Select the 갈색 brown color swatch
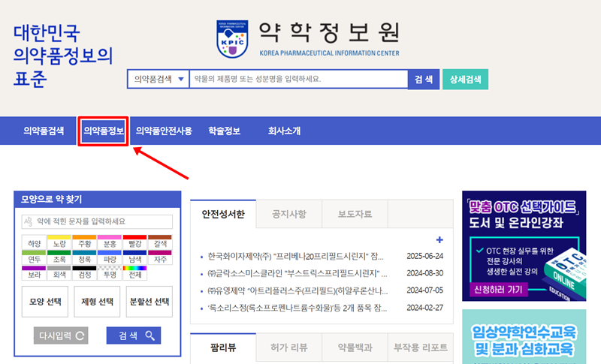This screenshot has height=364, width=601. click(x=160, y=242)
